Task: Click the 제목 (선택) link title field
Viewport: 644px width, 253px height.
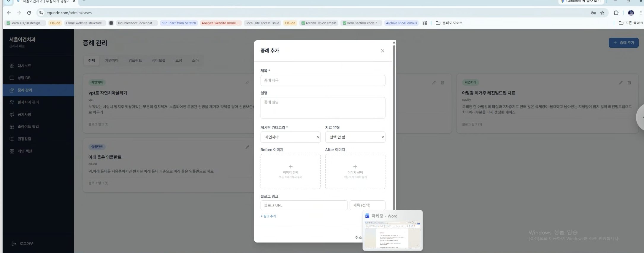Action: (x=367, y=205)
